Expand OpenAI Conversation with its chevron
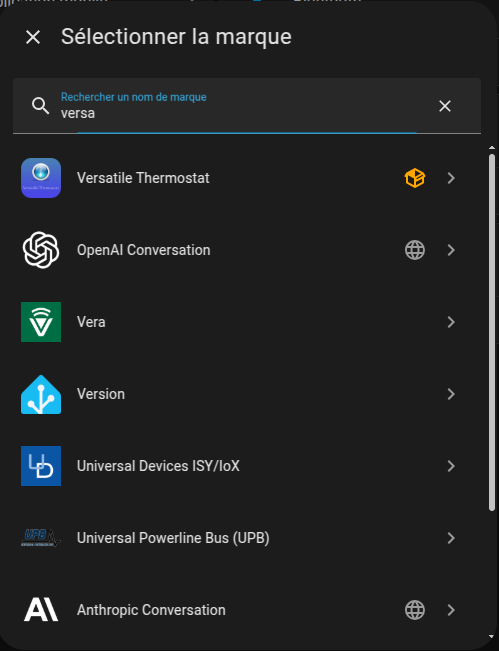The image size is (499, 651). (451, 250)
